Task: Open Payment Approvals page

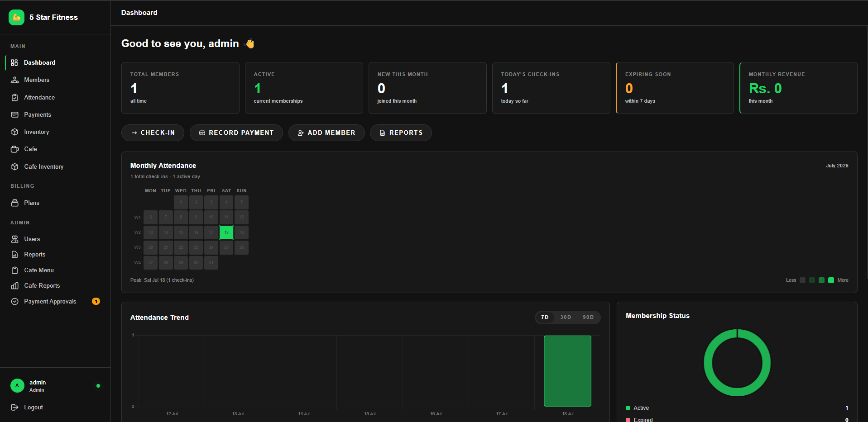Action: click(x=55, y=301)
